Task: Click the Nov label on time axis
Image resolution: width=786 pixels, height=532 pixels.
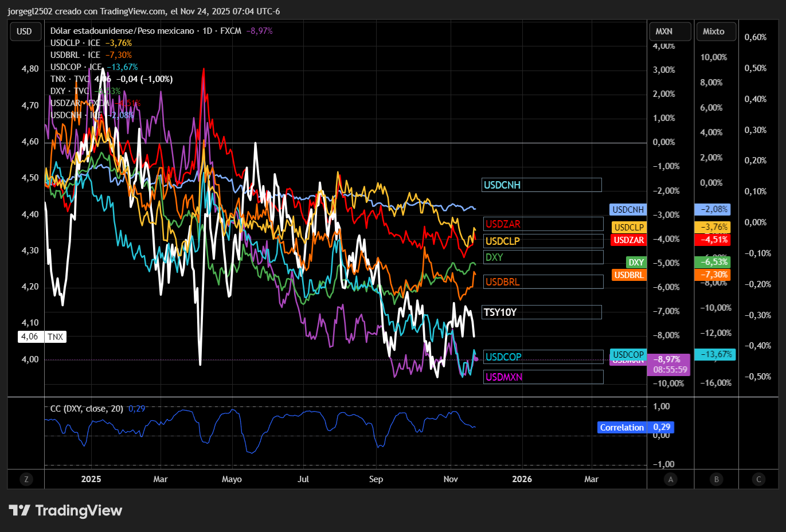Action: point(451,479)
